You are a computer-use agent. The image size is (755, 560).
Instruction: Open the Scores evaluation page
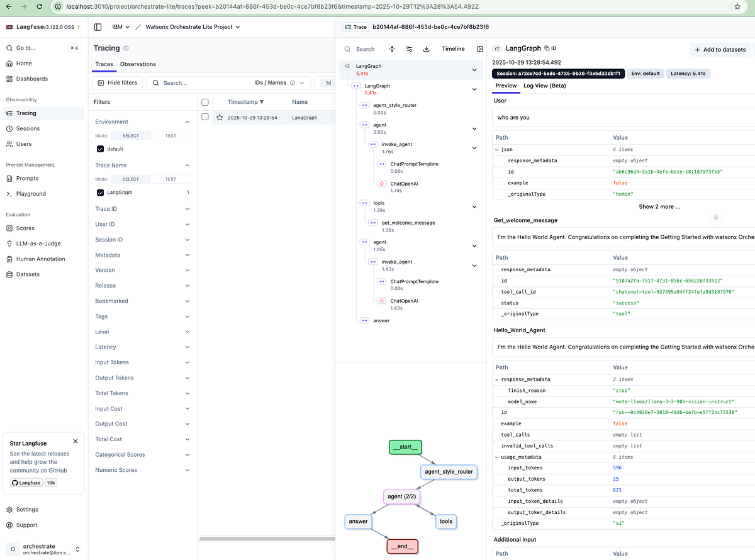25,228
